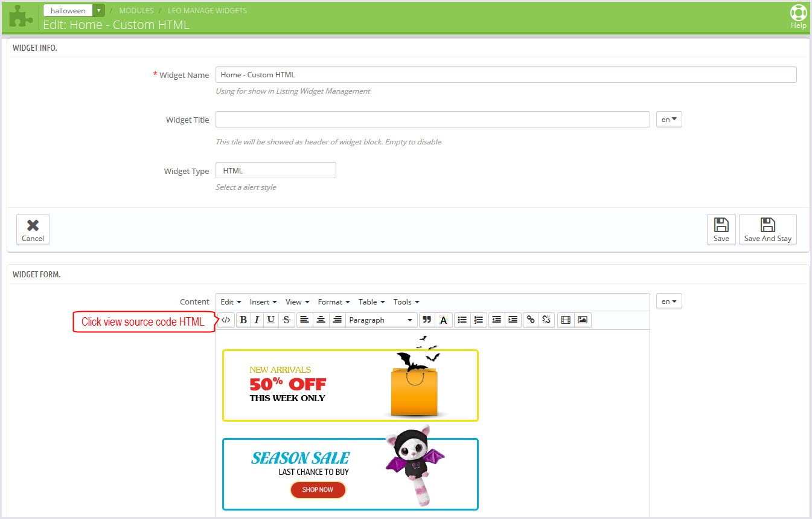The image size is (812, 519).
Task: Open the Widget Type HTML selector
Action: (x=276, y=170)
